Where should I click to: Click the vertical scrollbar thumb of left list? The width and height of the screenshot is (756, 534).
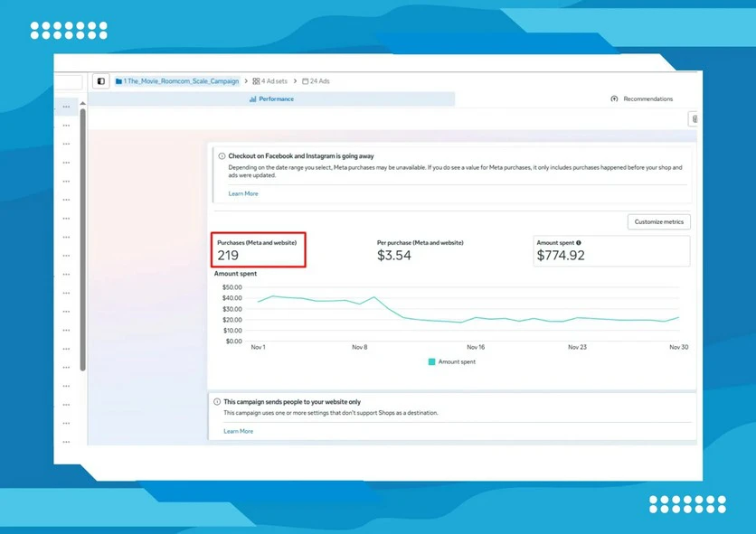83,239
